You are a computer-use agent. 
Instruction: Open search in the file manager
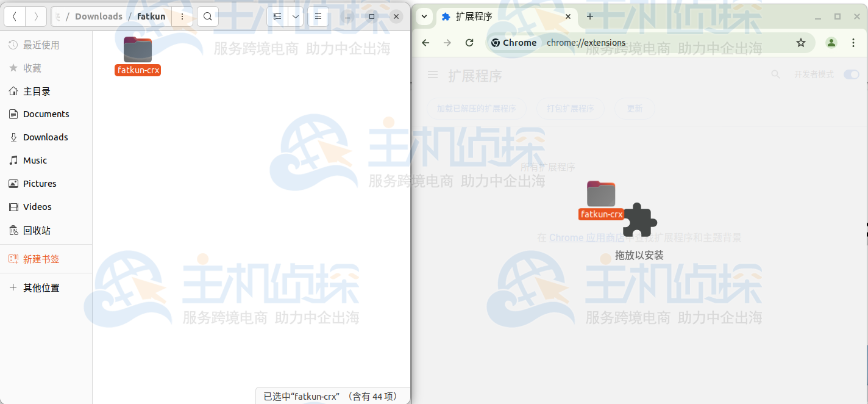(x=207, y=16)
